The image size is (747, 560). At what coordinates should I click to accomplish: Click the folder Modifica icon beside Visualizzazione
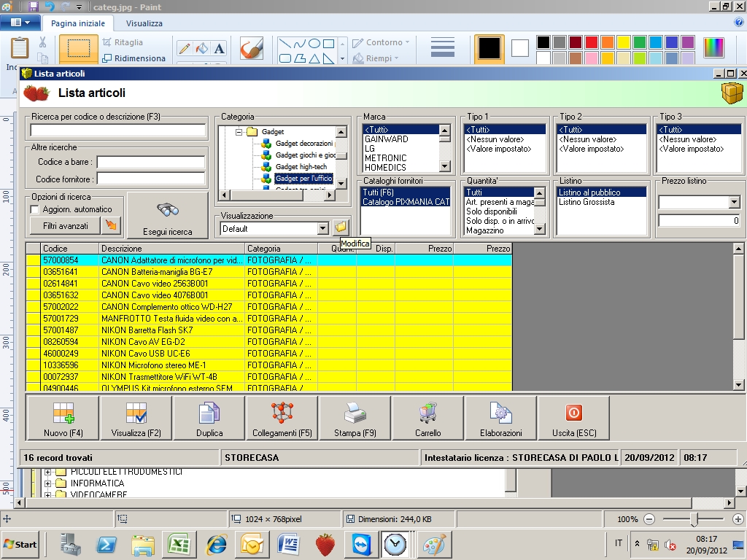pyautogui.click(x=341, y=227)
